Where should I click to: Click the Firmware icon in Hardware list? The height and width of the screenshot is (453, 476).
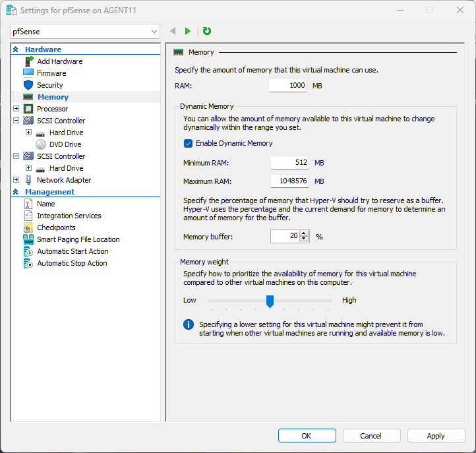tap(28, 73)
